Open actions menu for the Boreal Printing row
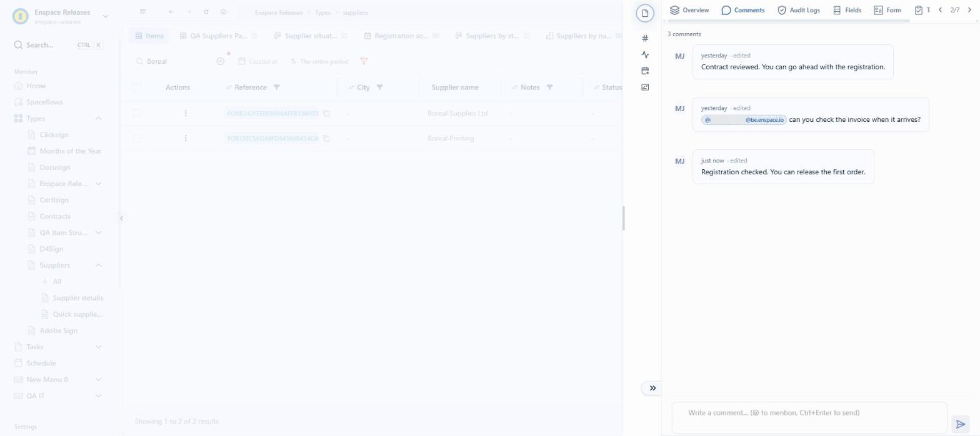 tap(186, 138)
